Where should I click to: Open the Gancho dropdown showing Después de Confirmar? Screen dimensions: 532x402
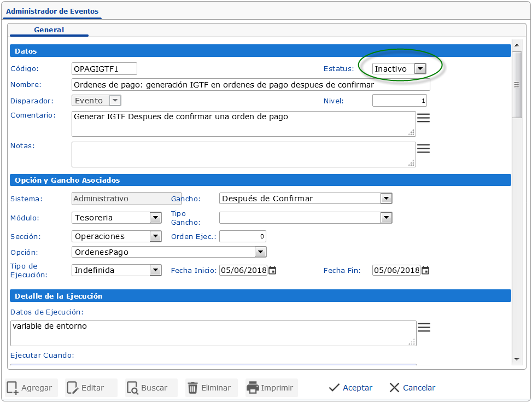[x=387, y=199]
